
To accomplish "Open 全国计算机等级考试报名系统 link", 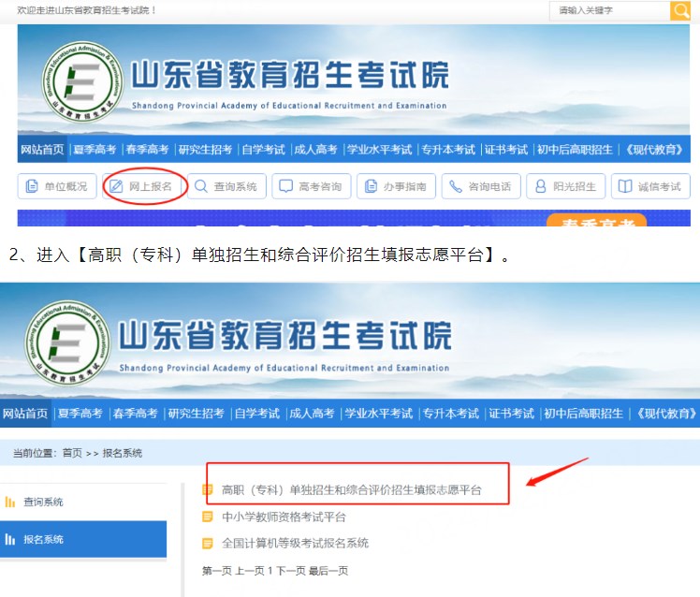I will click(x=295, y=543).
